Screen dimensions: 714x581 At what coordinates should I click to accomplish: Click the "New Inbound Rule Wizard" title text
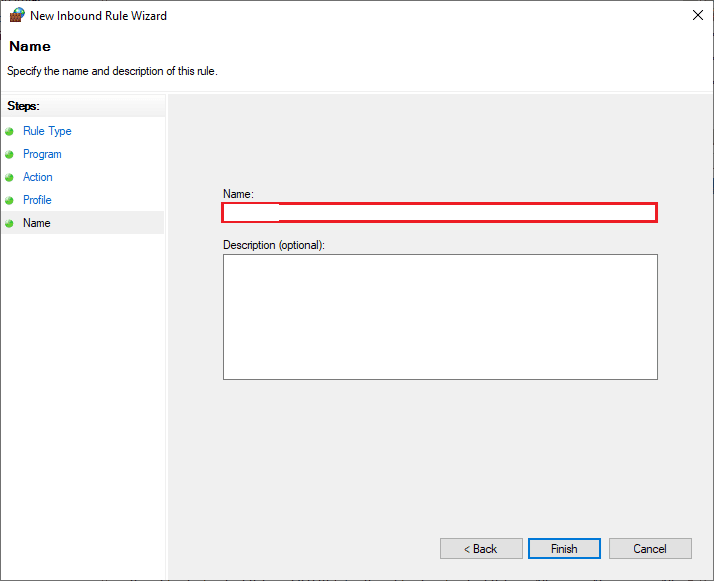coord(98,16)
